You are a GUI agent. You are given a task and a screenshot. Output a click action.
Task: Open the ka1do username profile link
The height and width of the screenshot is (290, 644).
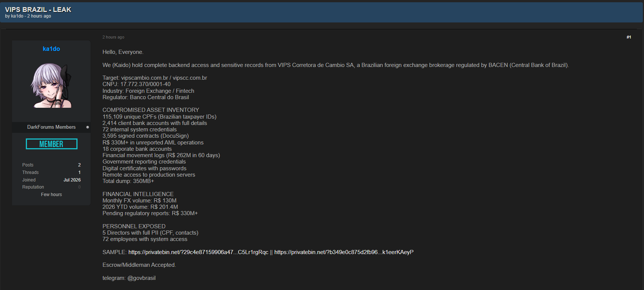pyautogui.click(x=51, y=49)
